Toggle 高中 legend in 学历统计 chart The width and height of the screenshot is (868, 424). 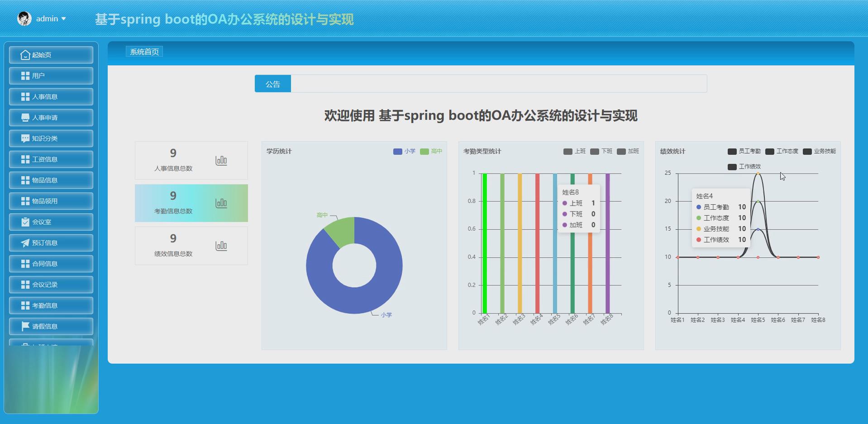point(431,151)
